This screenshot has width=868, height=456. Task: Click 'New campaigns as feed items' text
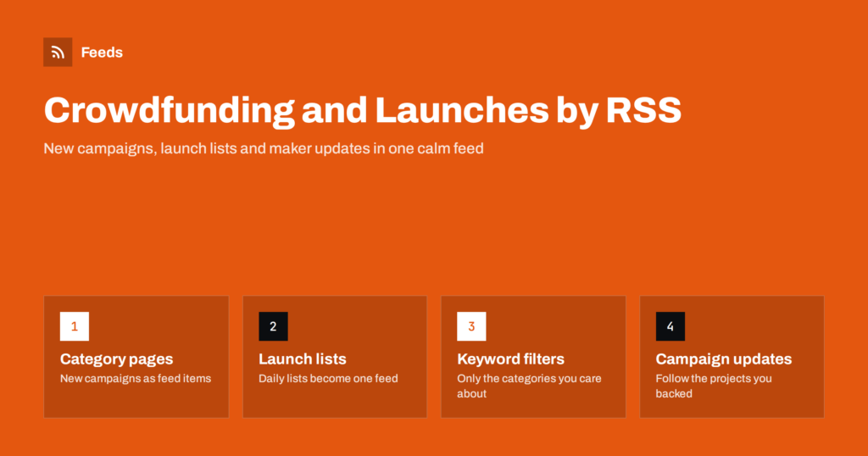(136, 379)
